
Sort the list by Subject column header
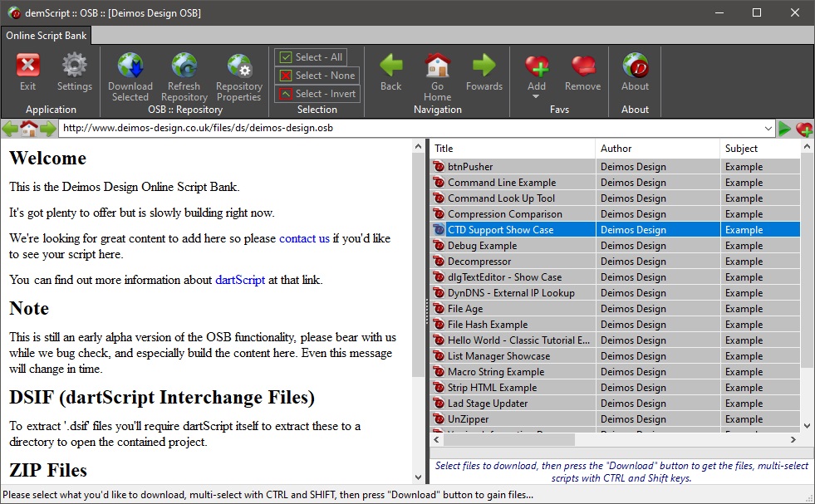[x=760, y=149]
